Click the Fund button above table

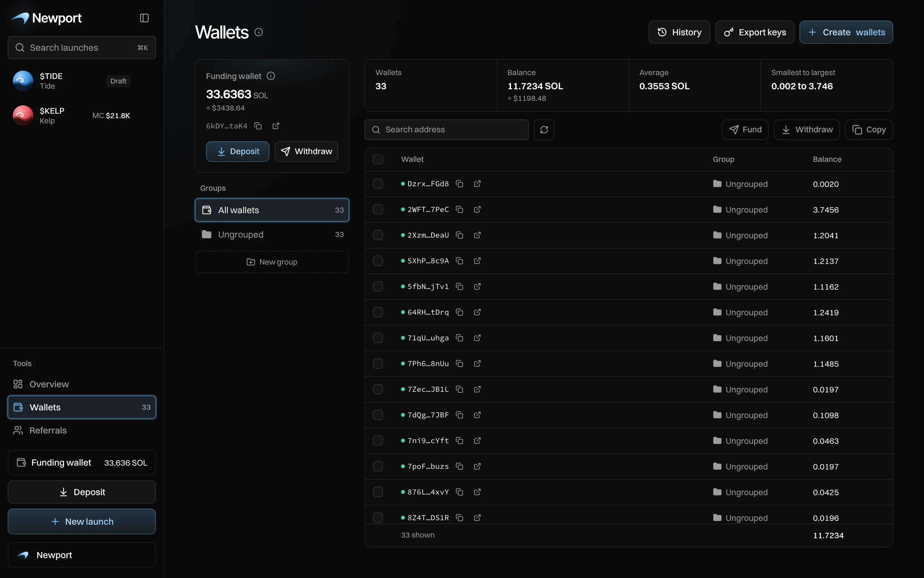coord(745,130)
